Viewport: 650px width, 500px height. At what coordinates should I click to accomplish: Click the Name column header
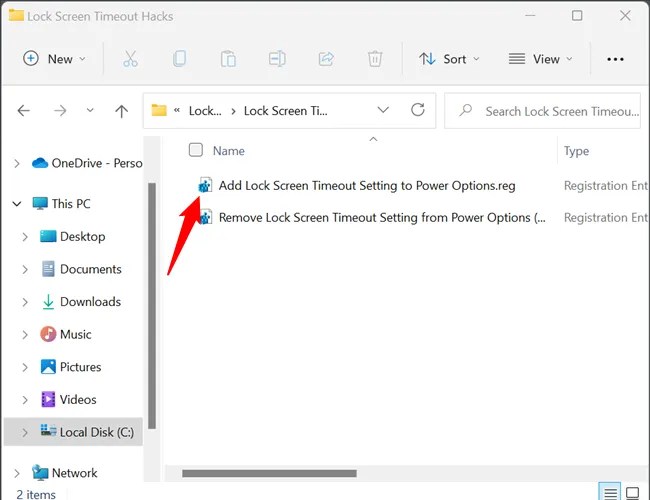tap(228, 150)
